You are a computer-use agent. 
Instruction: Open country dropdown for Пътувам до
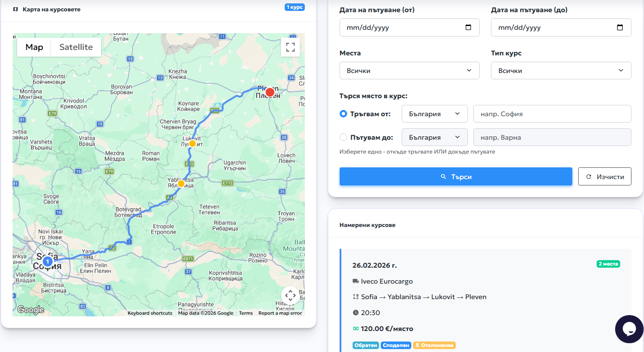434,137
